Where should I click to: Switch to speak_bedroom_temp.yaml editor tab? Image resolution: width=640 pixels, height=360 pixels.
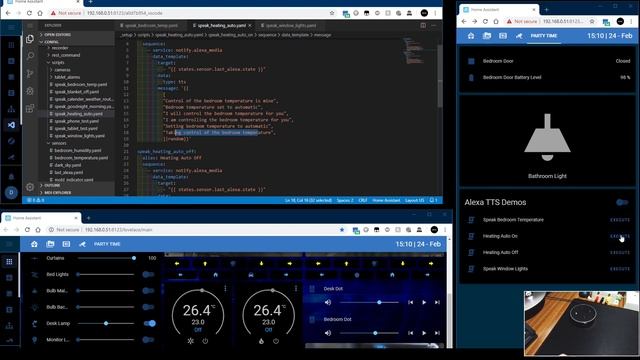pyautogui.click(x=151, y=25)
